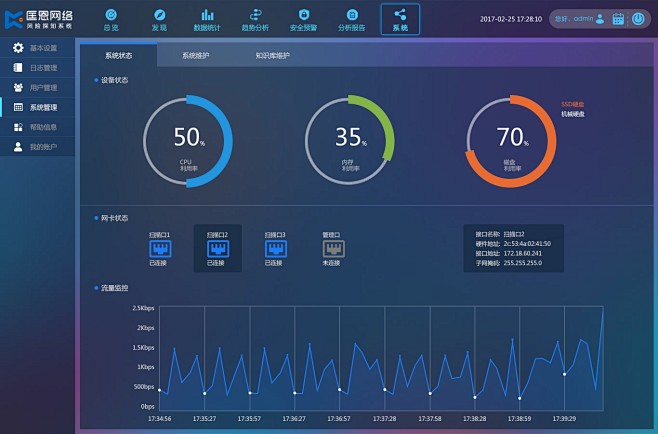Viewport: 658px width, 434px height.
Task: Select the 扫描口1 network port icon
Action: pos(160,249)
